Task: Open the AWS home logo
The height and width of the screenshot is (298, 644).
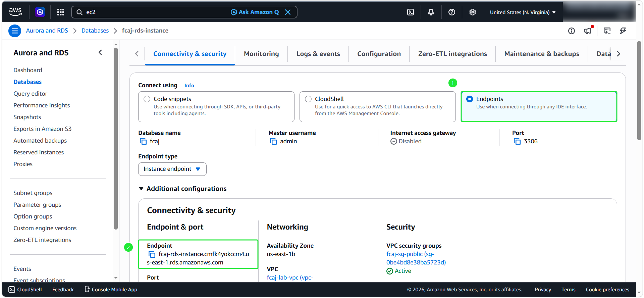Action: (15, 12)
